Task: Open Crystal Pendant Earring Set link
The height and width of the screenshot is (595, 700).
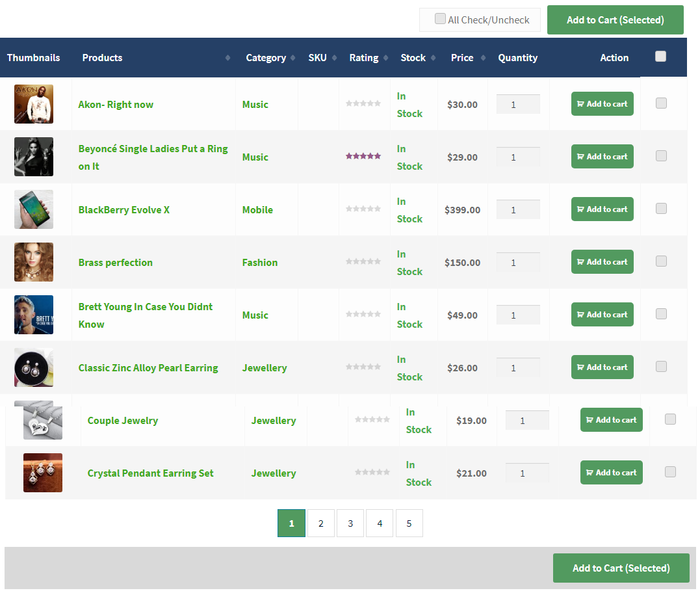Action: click(150, 473)
